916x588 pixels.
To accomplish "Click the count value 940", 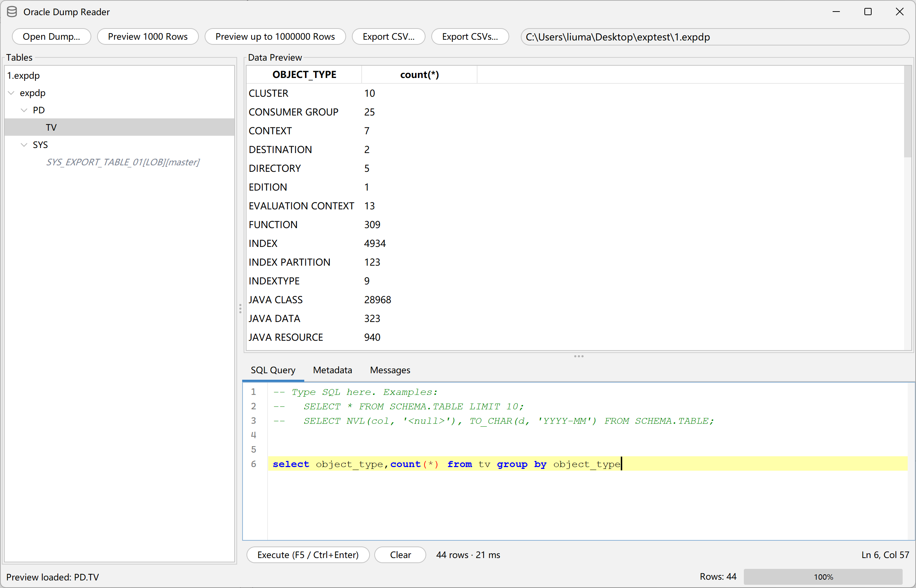I will 372,337.
